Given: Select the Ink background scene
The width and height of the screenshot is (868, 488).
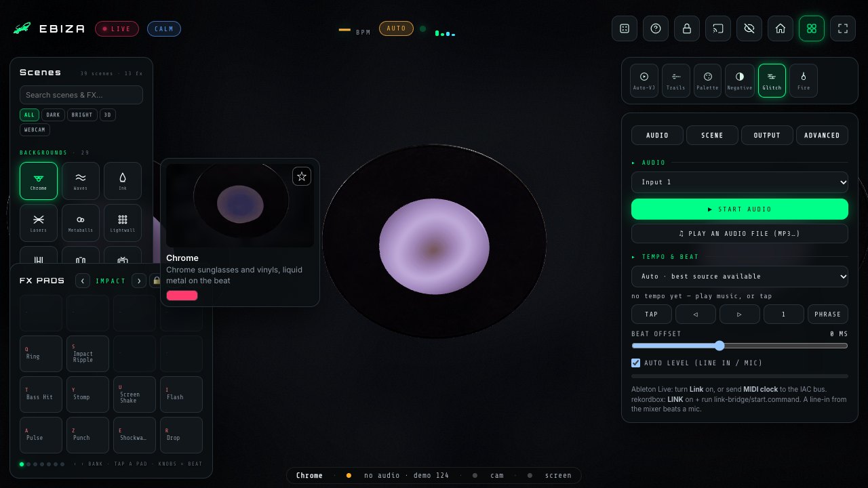Looking at the screenshot, I should coord(123,181).
